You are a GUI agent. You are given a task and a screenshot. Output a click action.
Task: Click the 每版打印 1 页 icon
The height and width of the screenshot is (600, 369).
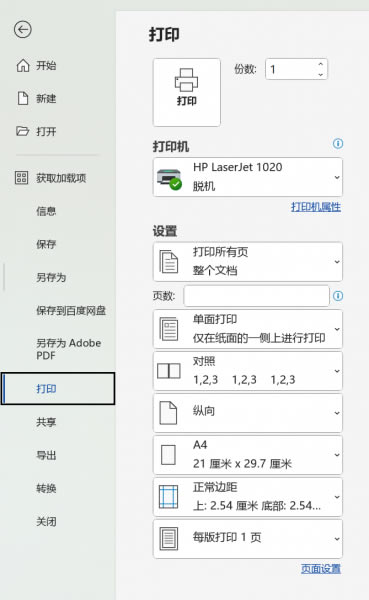[168, 538]
